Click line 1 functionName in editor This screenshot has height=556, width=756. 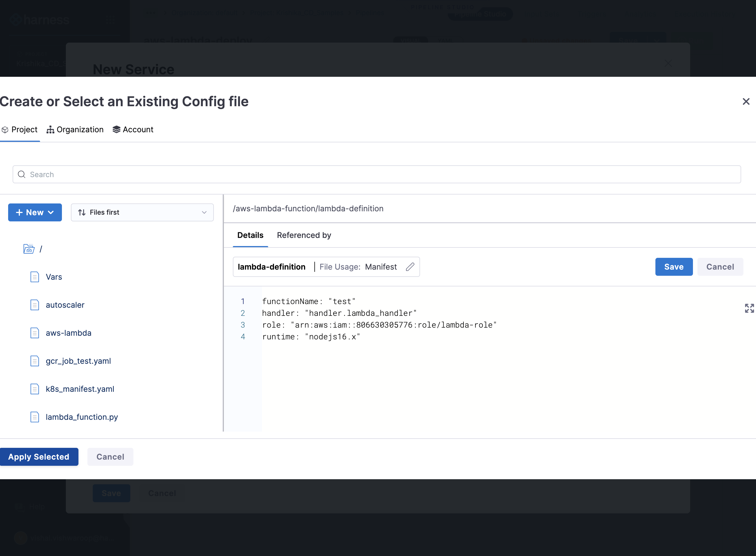point(309,302)
